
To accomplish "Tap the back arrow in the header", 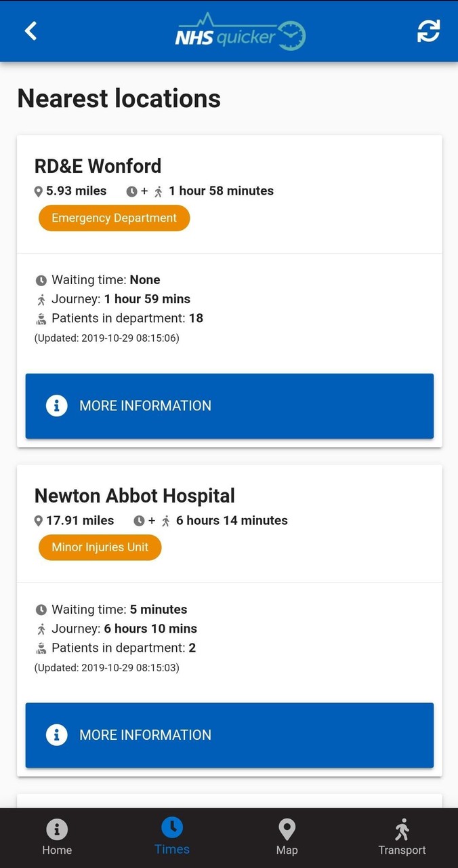I will pyautogui.click(x=30, y=31).
